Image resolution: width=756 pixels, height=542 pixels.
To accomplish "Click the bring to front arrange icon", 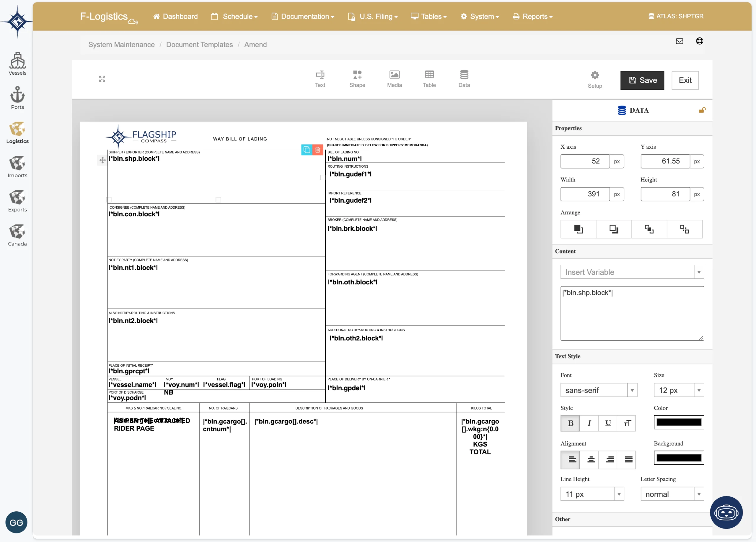I will pyautogui.click(x=578, y=229).
